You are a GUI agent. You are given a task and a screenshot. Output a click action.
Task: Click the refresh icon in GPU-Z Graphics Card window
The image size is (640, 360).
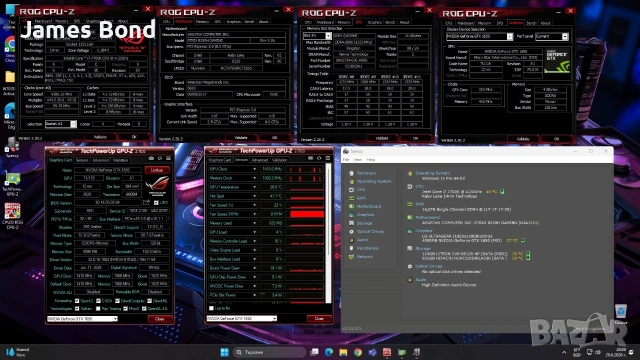(160, 159)
